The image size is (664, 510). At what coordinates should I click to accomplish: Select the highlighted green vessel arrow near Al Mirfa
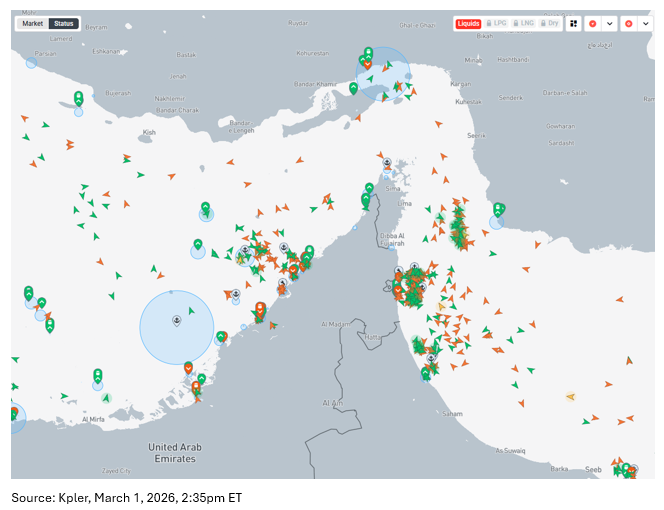tap(106, 398)
